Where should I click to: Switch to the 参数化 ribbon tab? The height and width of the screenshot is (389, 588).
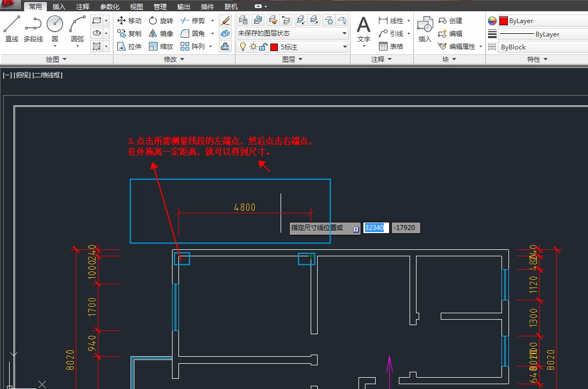(x=110, y=6)
